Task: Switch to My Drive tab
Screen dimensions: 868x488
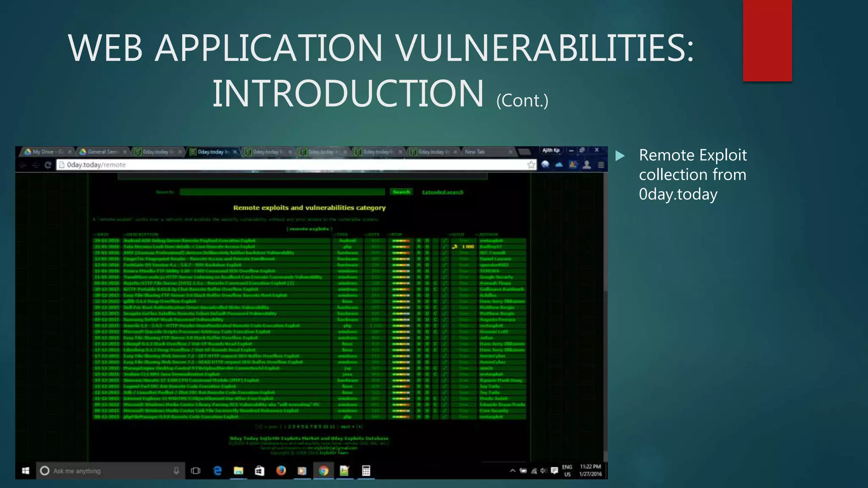Action: click(x=47, y=152)
